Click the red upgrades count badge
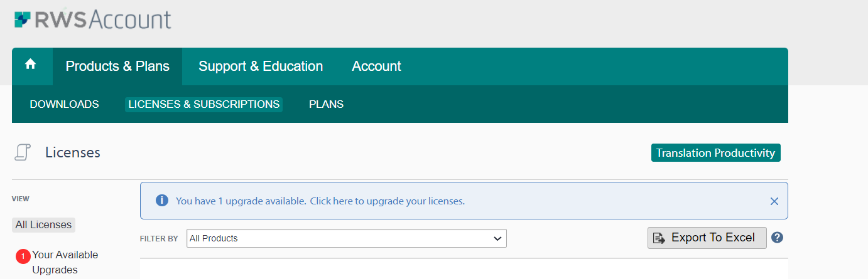This screenshot has width=868, height=279. click(23, 256)
